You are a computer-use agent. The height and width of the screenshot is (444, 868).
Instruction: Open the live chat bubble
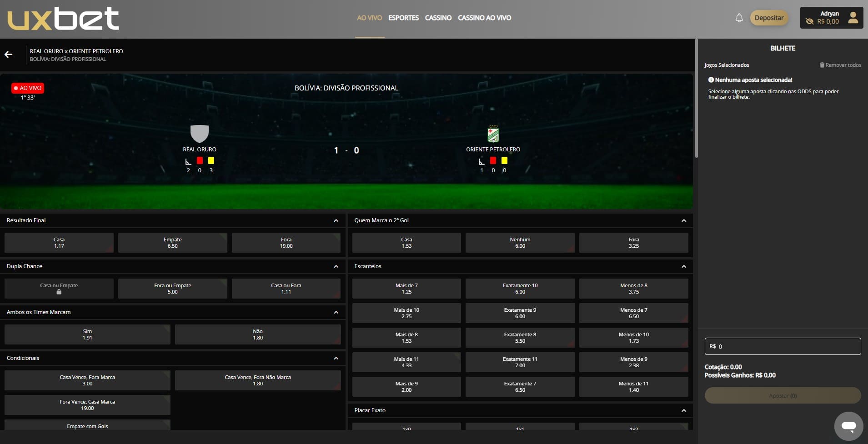point(848,426)
